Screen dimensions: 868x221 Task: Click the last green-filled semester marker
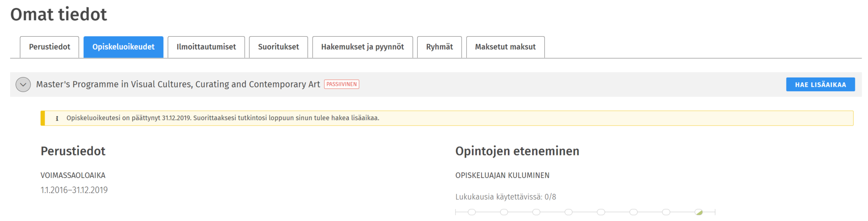(699, 212)
